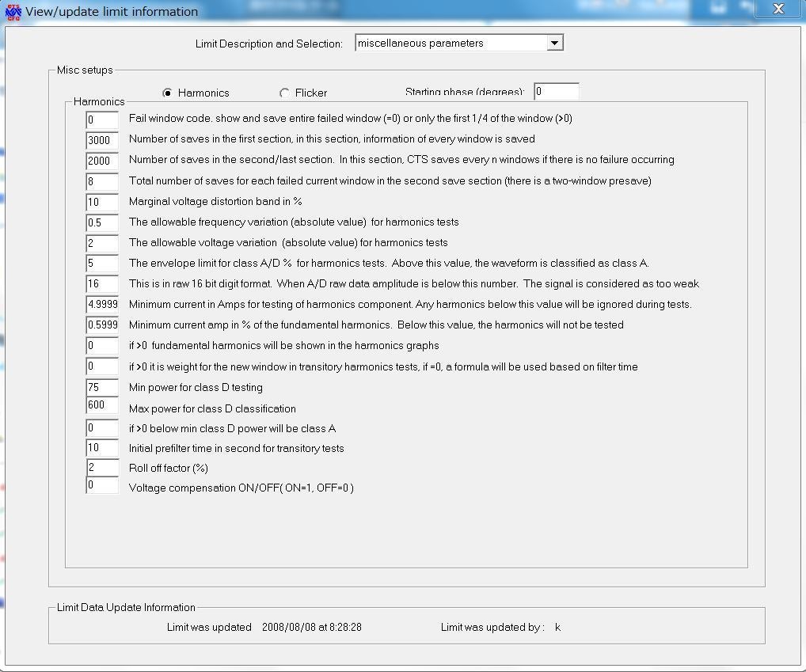Click the 'Limit was updated' label
The image size is (806, 672).
[209, 628]
